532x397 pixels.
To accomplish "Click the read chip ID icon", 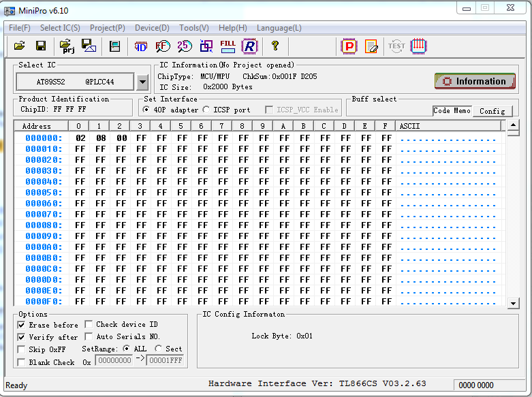I will [x=140, y=46].
